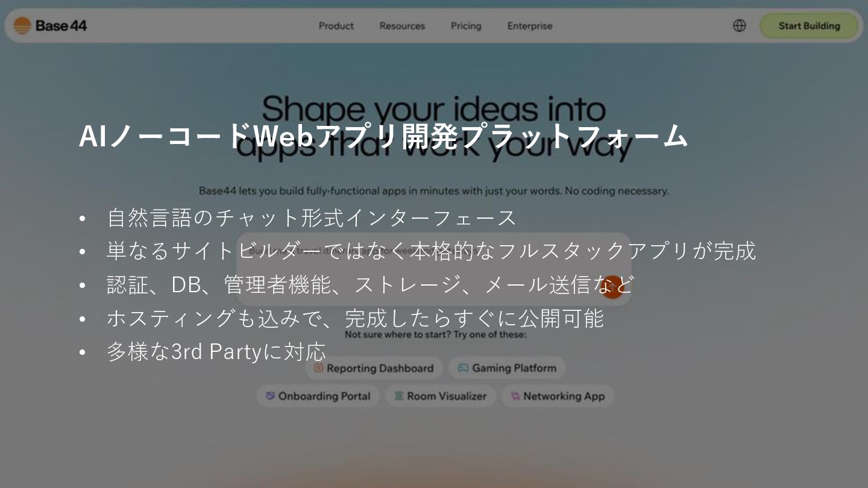Click the bullet 多様な3rd Partyに対応
The image size is (868, 488).
(216, 351)
